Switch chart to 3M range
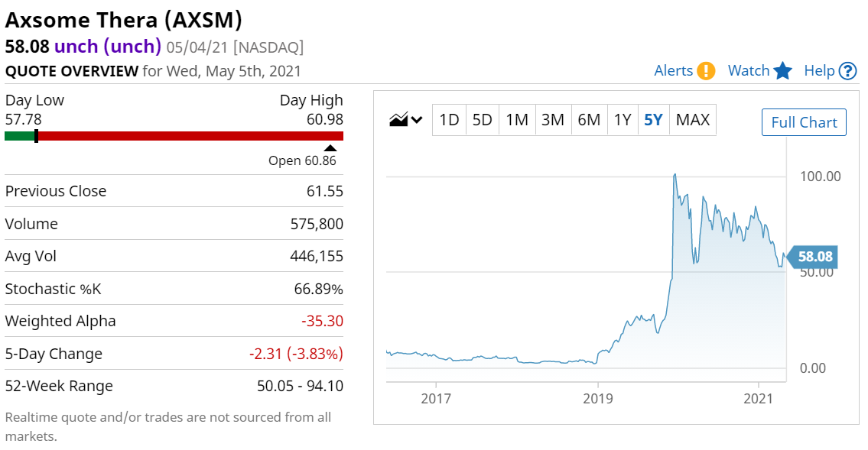The width and height of the screenshot is (868, 450). pyautogui.click(x=553, y=120)
